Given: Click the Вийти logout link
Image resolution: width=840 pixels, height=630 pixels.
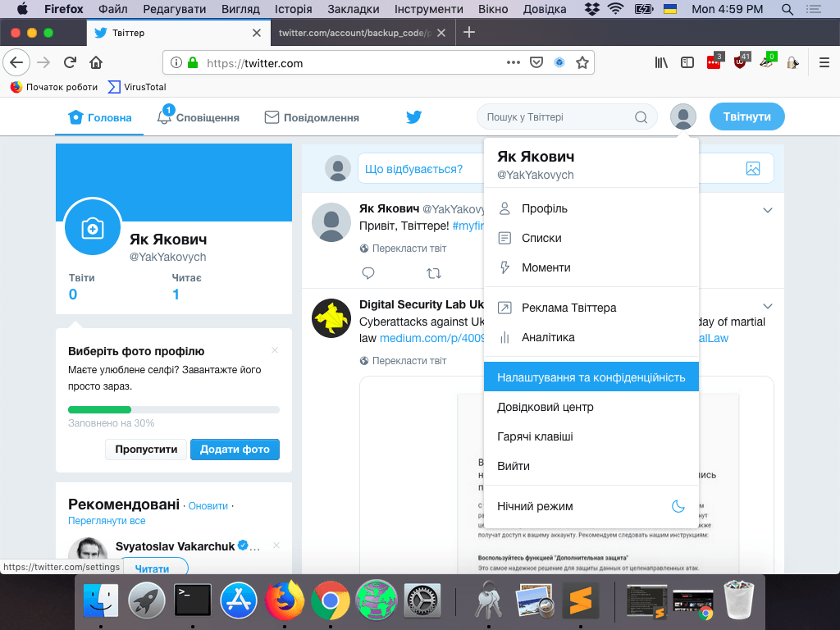Looking at the screenshot, I should pyautogui.click(x=514, y=466).
